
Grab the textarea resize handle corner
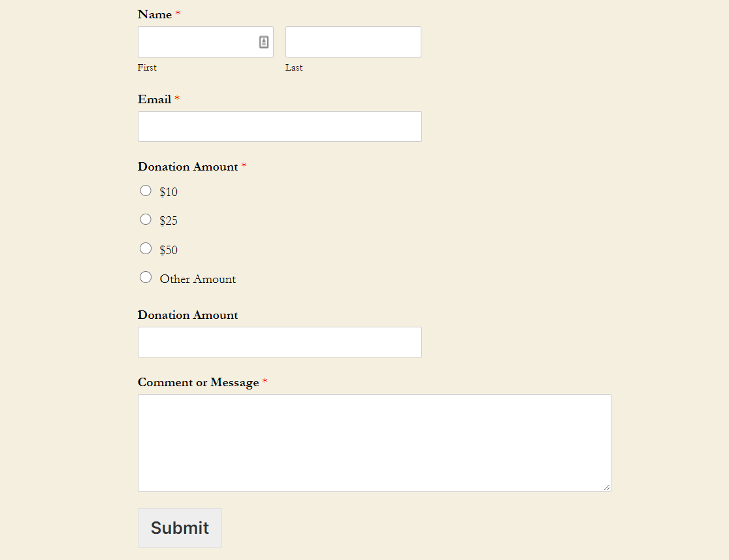(x=607, y=487)
